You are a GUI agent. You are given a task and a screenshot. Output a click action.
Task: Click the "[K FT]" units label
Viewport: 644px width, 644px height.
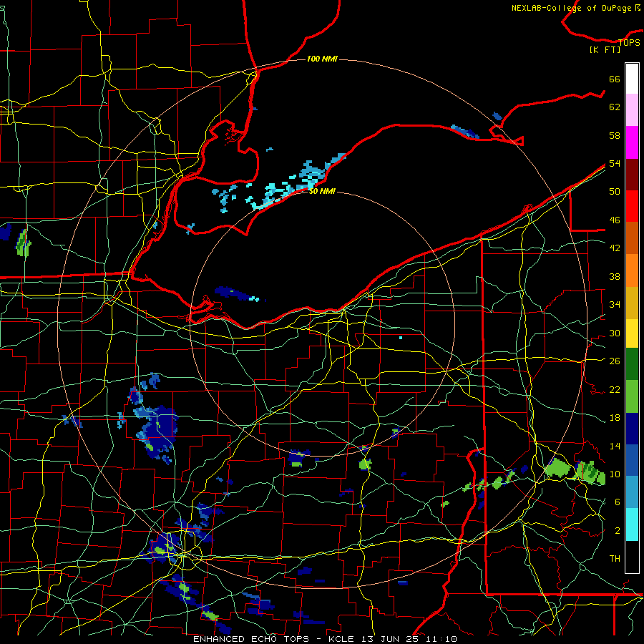point(605,50)
